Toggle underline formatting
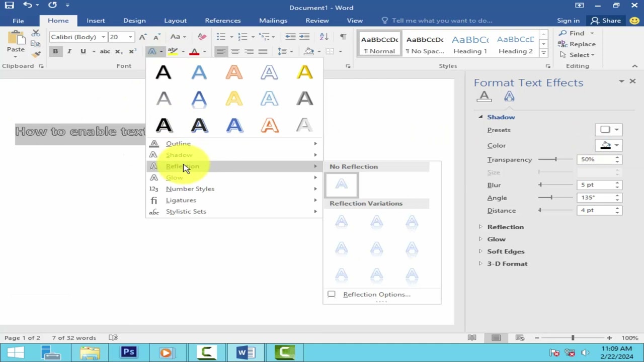The height and width of the screenshot is (362, 644). tap(83, 51)
